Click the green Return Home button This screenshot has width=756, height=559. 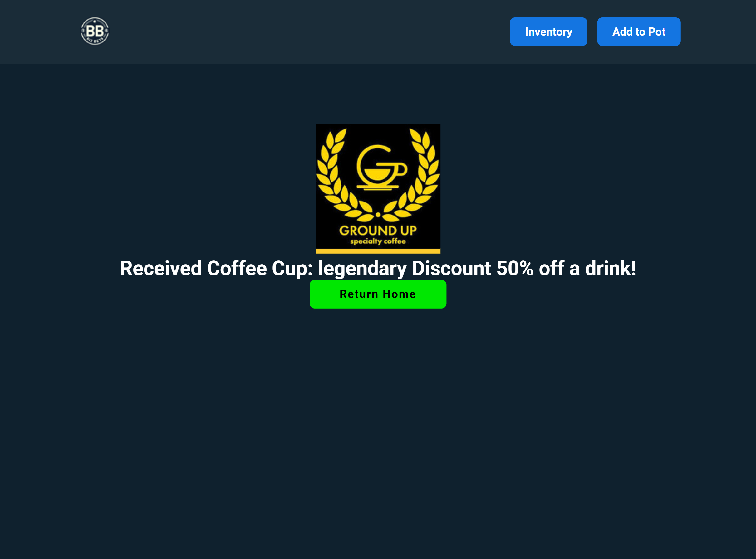coord(378,294)
